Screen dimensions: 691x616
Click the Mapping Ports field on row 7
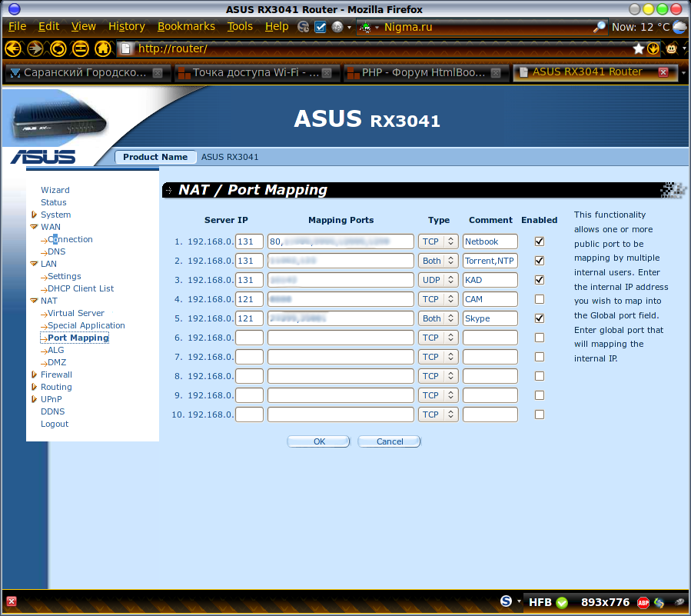(341, 357)
